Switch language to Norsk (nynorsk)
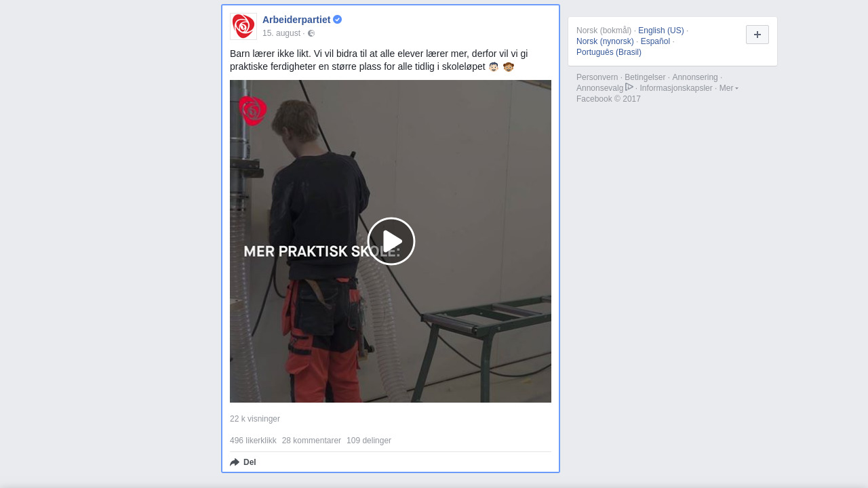Screen dimensions: 868x488 coord(605,41)
